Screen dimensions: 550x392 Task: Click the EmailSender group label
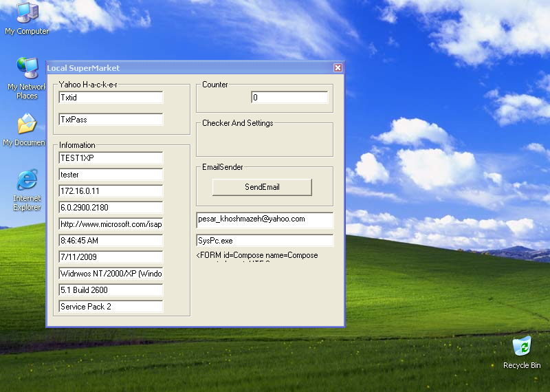click(222, 167)
